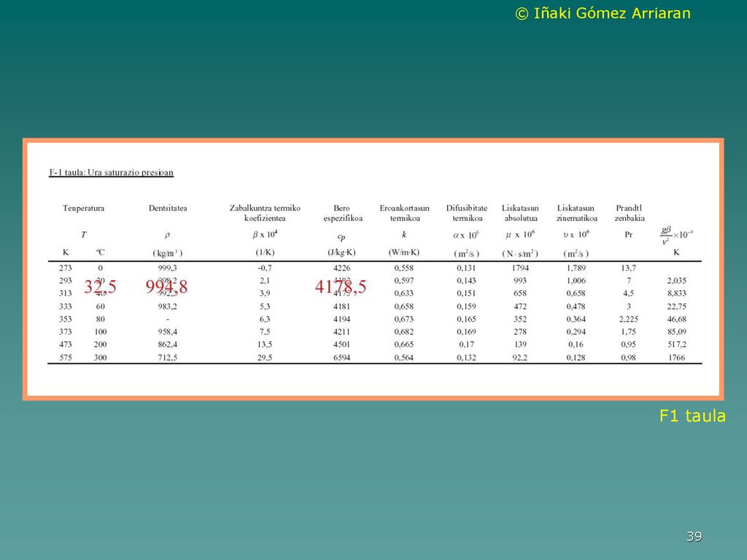
Task: Select specific heat value 4226
Action: tap(341, 268)
